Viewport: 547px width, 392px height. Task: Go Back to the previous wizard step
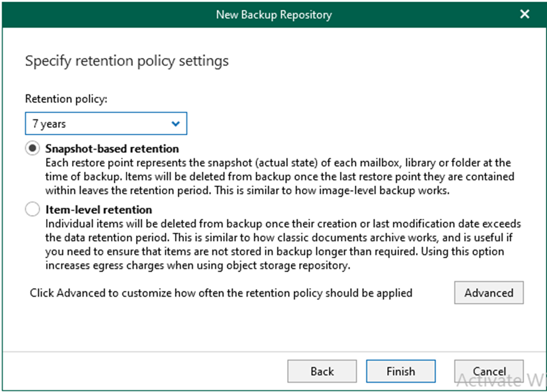[x=322, y=371]
